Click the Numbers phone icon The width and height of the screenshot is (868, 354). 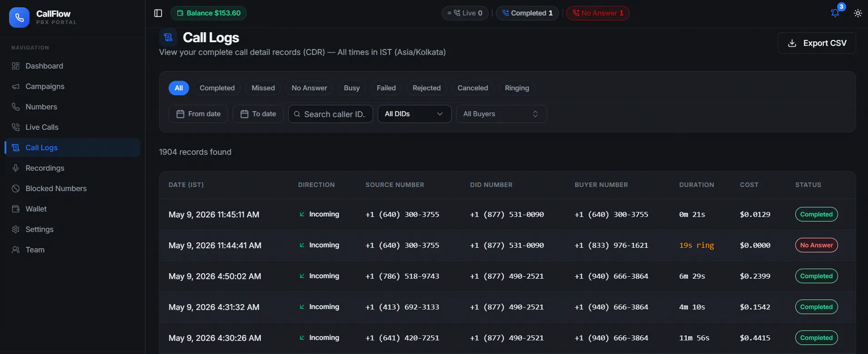[x=15, y=107]
